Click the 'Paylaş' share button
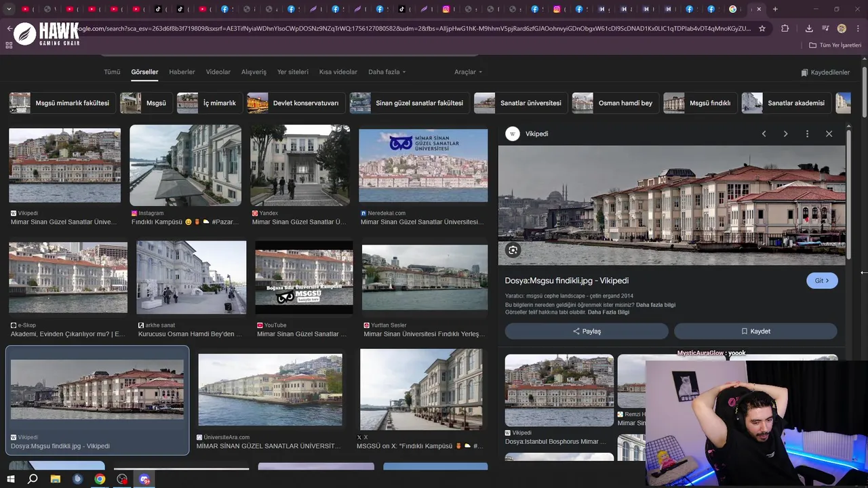 point(587,331)
